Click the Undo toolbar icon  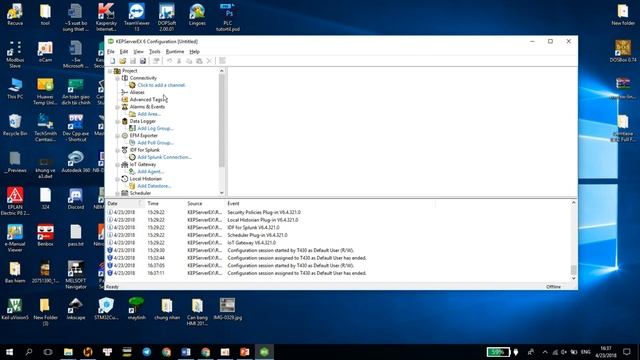(169, 61)
